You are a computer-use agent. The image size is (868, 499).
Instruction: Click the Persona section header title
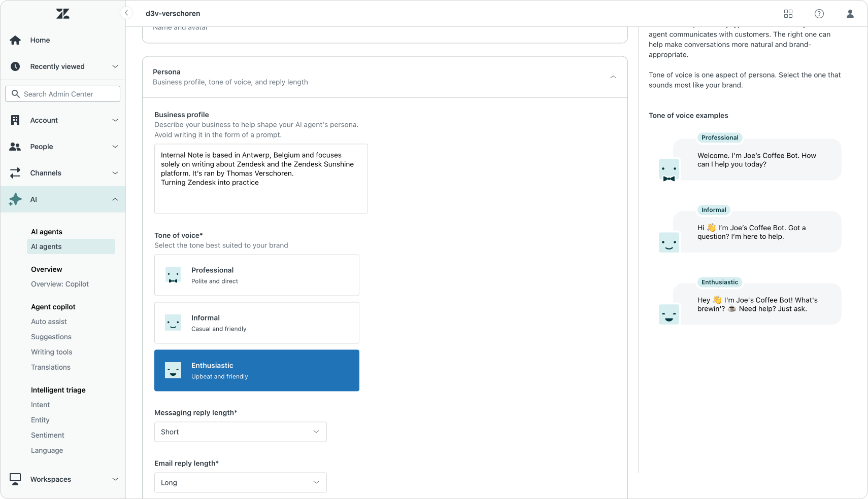166,72
